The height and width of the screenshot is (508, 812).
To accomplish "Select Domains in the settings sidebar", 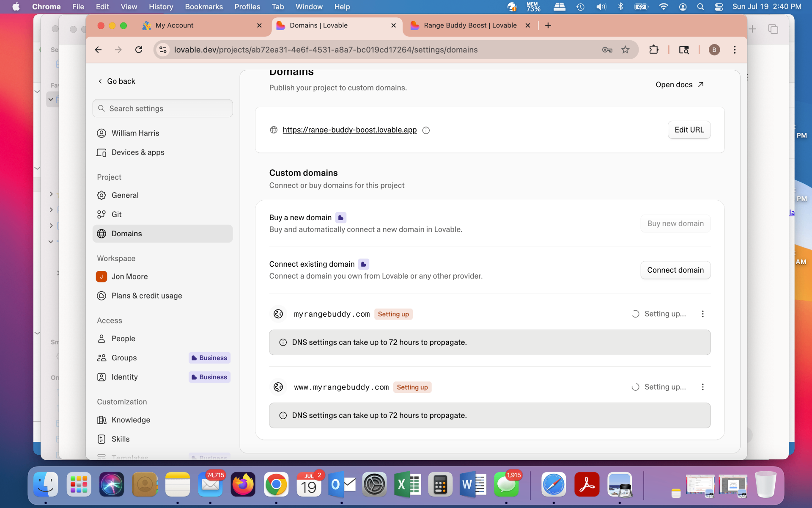I will tap(162, 234).
